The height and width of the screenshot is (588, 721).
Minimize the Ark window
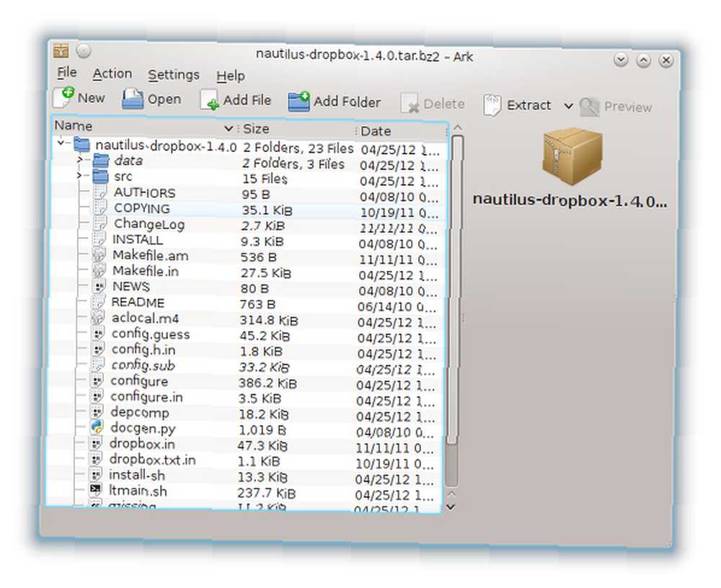621,59
